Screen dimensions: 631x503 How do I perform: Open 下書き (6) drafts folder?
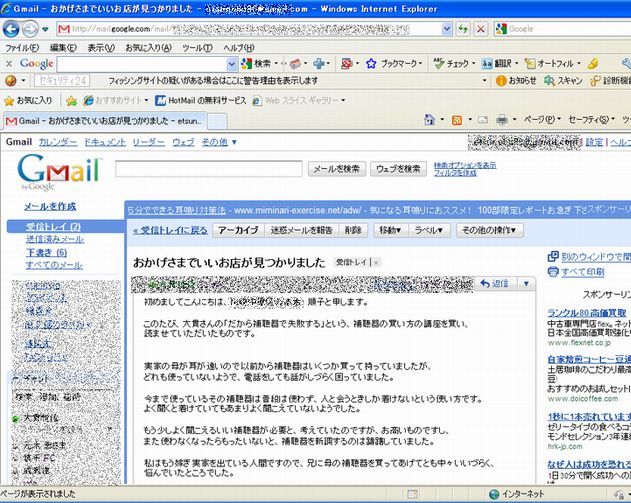click(x=46, y=252)
